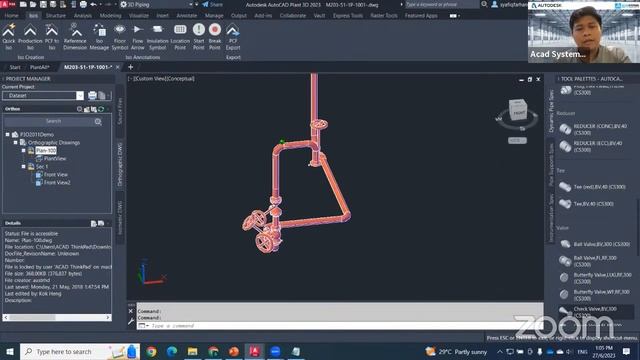Select the Floor Symbol tool
This screenshot has width=640, height=360.
tap(120, 36)
